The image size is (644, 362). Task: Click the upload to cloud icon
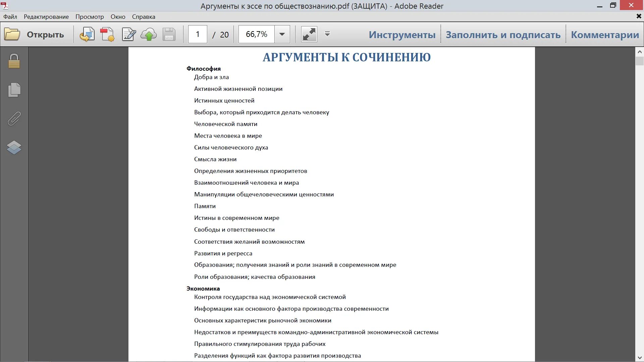tap(149, 34)
